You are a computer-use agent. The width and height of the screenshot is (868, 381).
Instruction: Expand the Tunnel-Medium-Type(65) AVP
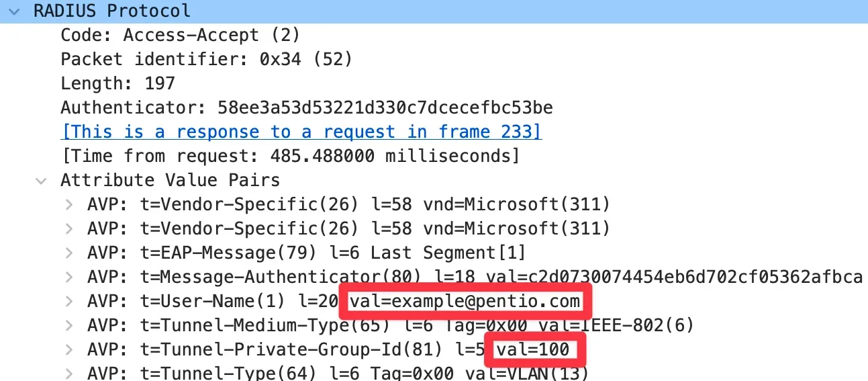tap(68, 326)
